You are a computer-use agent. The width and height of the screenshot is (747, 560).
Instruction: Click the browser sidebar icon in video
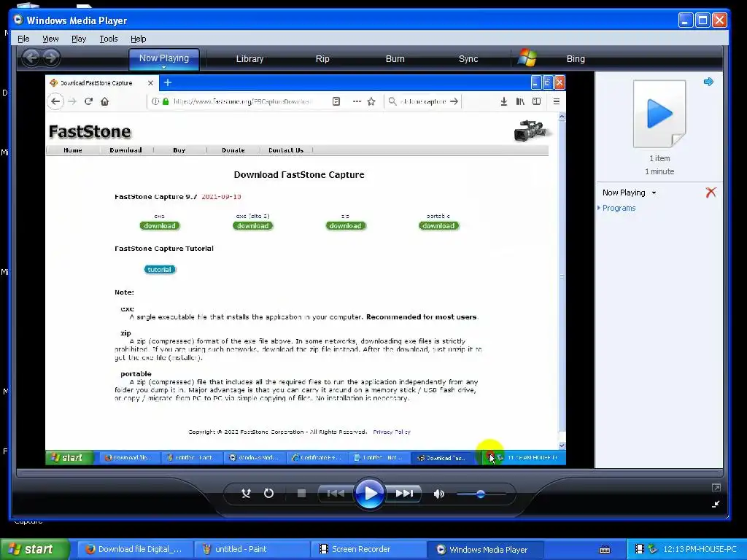pos(536,101)
